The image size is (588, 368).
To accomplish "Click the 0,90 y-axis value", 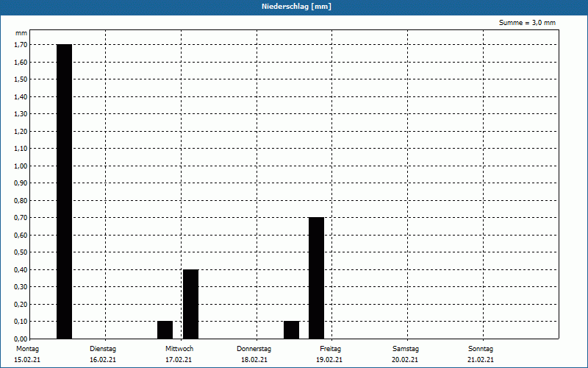I will 21,183.
